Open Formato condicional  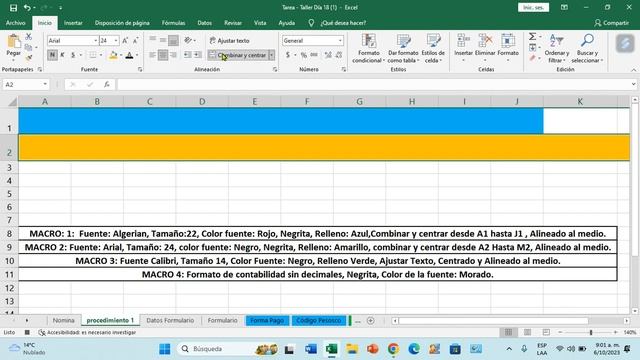(x=369, y=49)
